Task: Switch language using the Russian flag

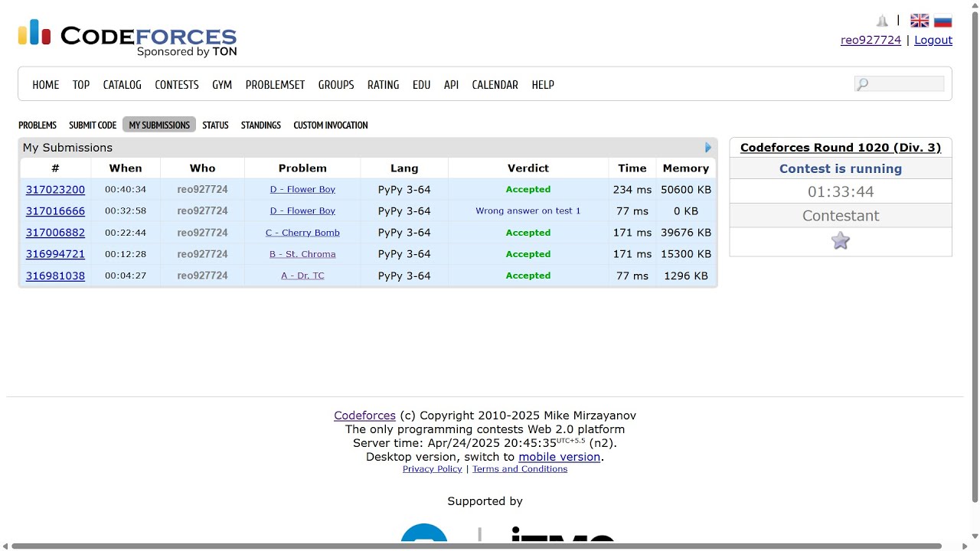Action: 942,21
